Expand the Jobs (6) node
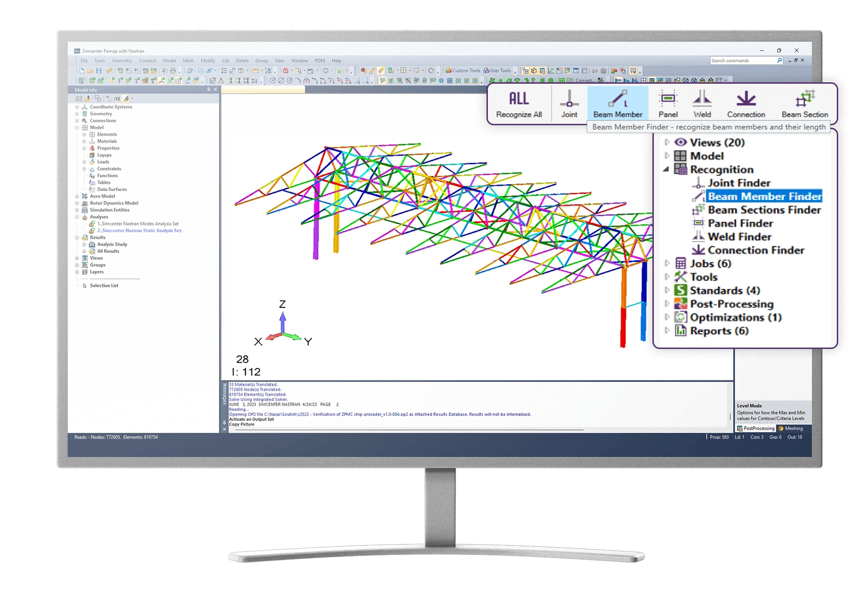This screenshot has height=593, width=868. pos(667,263)
